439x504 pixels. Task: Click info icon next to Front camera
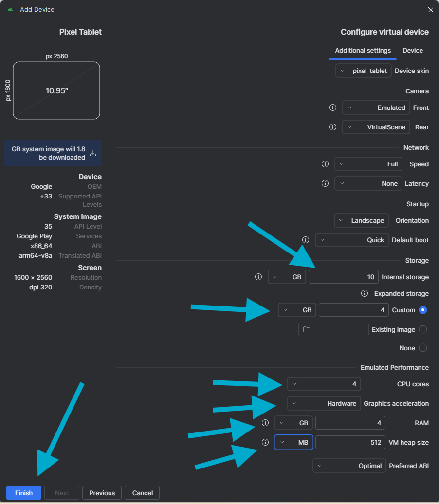point(333,108)
